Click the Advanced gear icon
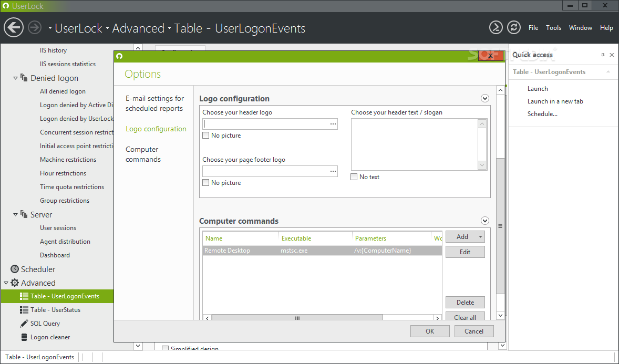619x364 pixels. pyautogui.click(x=15, y=283)
